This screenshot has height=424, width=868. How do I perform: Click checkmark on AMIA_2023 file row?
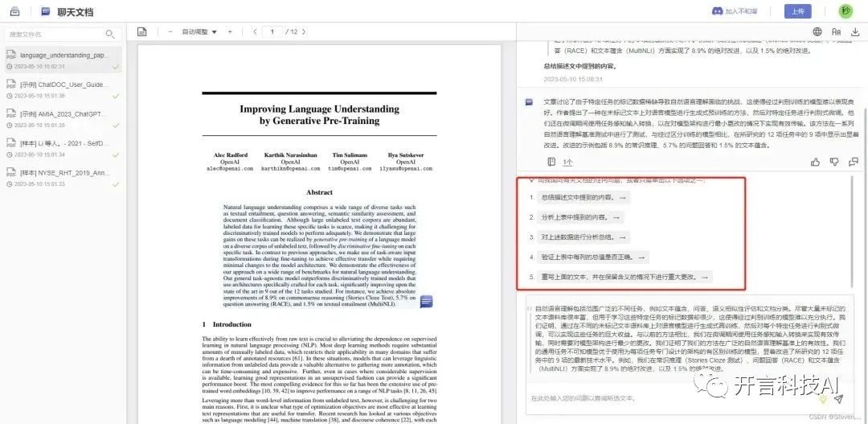pos(116,126)
